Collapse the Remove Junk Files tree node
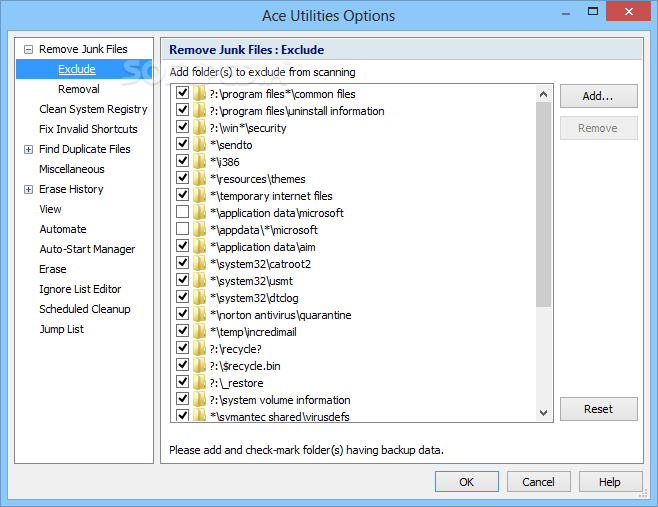The width and height of the screenshot is (658, 507). (x=28, y=50)
